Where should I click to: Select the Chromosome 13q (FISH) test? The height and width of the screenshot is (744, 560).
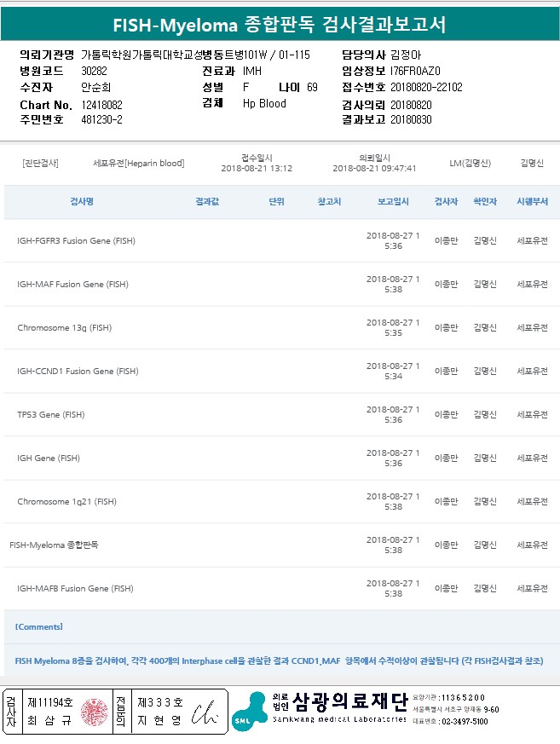click(64, 328)
